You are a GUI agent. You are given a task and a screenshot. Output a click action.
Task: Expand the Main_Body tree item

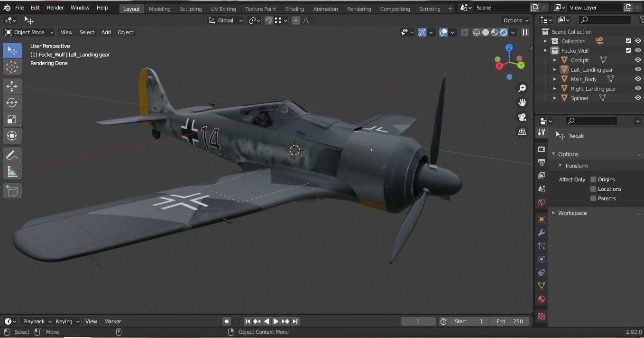coord(554,79)
